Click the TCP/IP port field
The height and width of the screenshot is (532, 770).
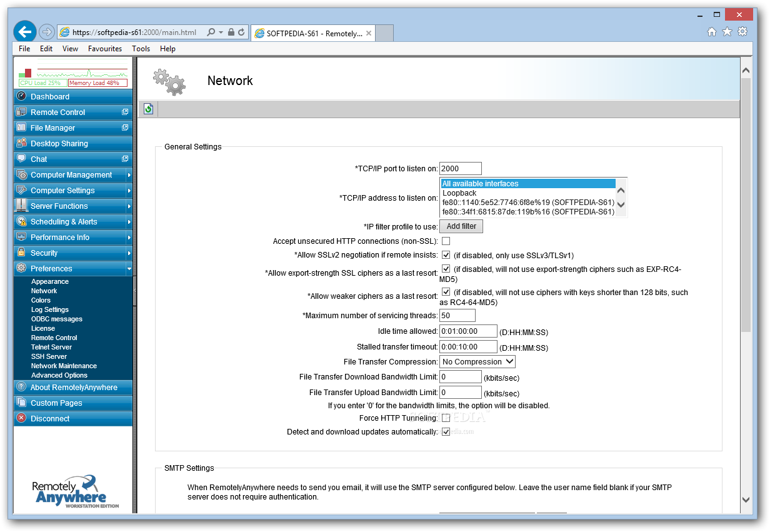coord(461,168)
